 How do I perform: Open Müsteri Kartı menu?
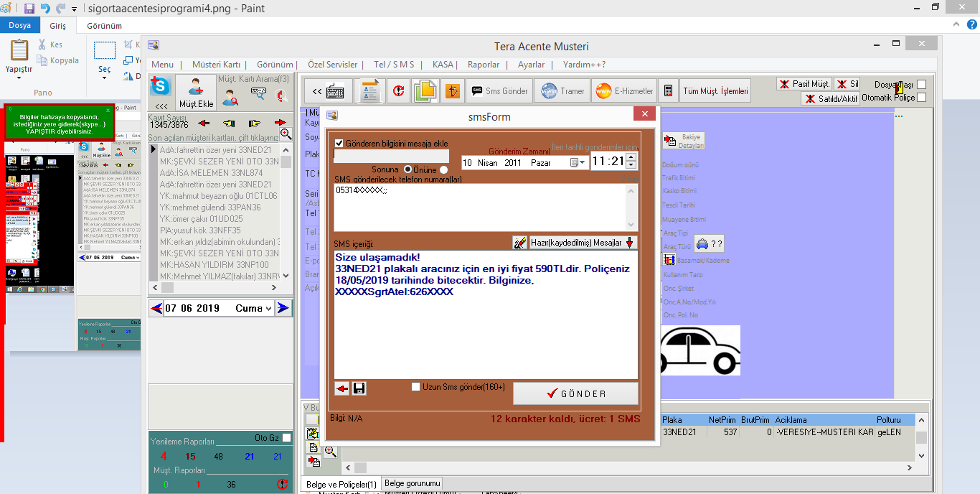coord(216,64)
